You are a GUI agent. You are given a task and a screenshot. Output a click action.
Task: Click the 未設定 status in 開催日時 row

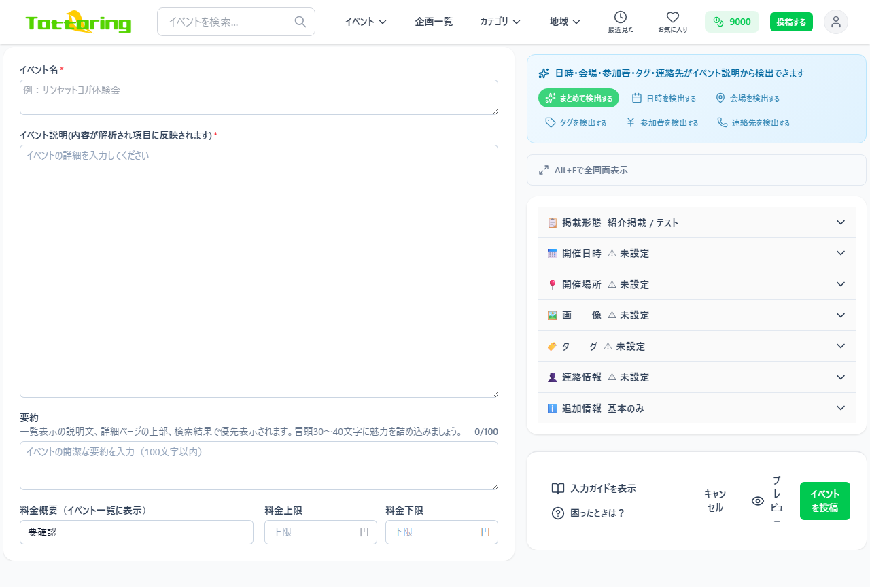629,254
